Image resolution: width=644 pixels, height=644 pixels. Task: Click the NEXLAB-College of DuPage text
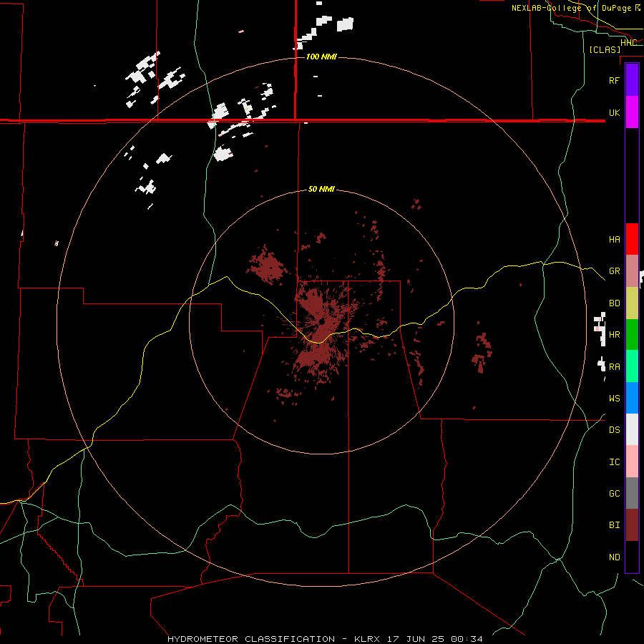click(x=572, y=8)
